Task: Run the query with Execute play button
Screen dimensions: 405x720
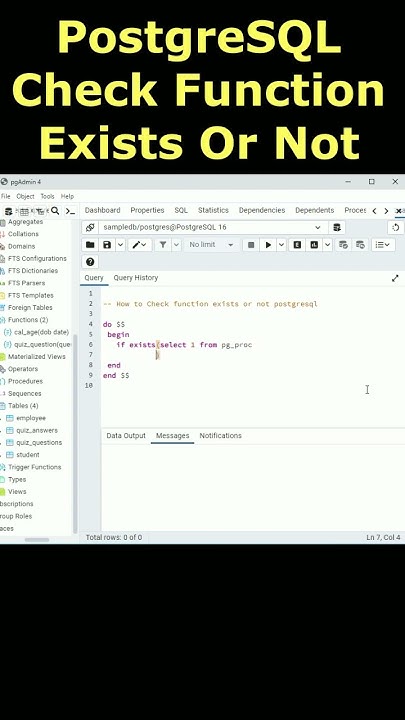Action: pyautogui.click(x=268, y=245)
